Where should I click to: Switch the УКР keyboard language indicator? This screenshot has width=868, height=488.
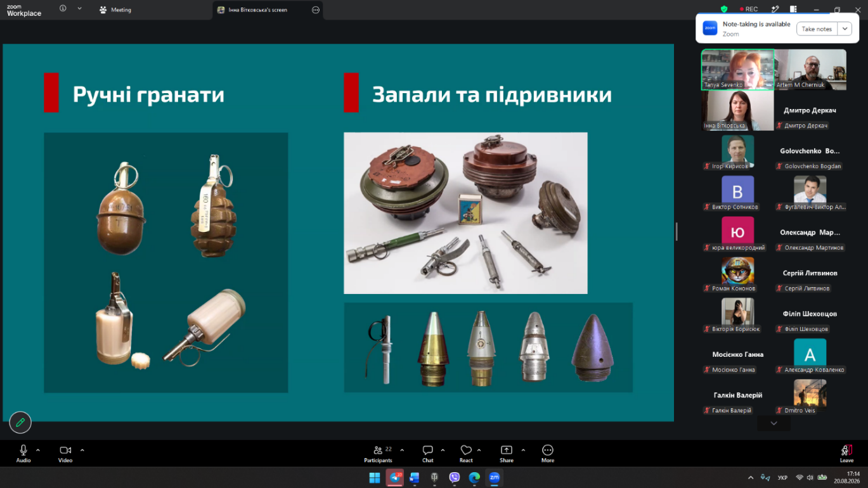pyautogui.click(x=782, y=477)
